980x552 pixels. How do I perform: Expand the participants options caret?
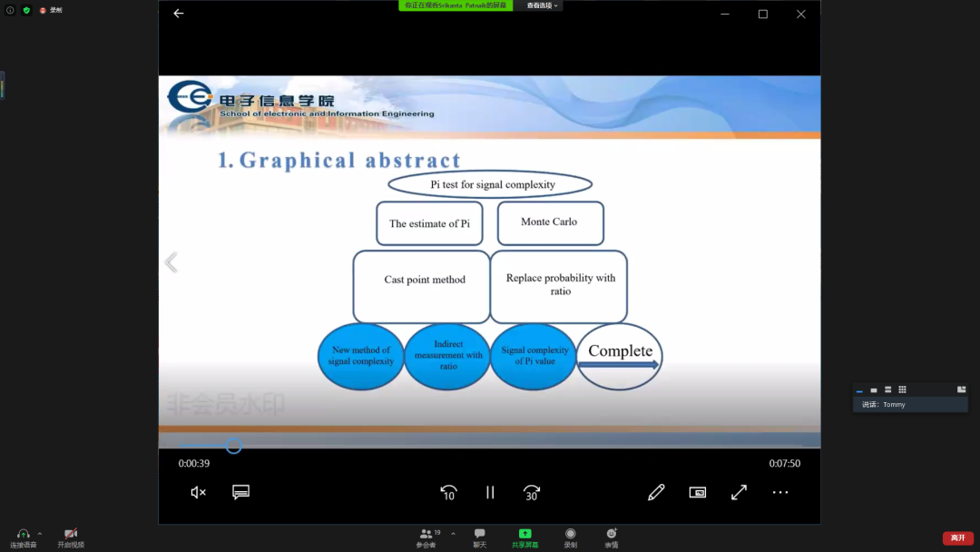[453, 534]
